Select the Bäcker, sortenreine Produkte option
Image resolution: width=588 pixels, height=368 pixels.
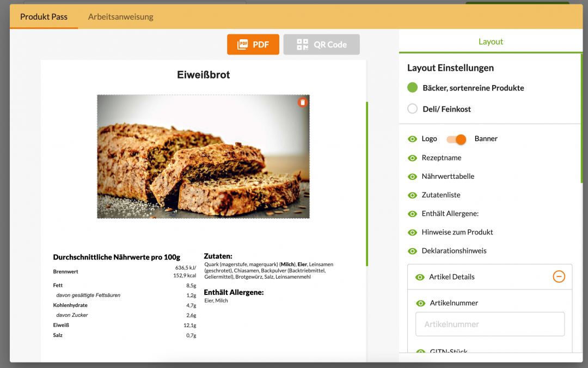point(412,87)
